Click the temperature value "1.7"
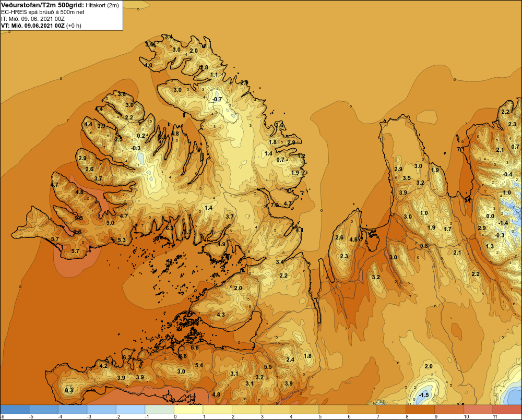 pyautogui.click(x=447, y=229)
